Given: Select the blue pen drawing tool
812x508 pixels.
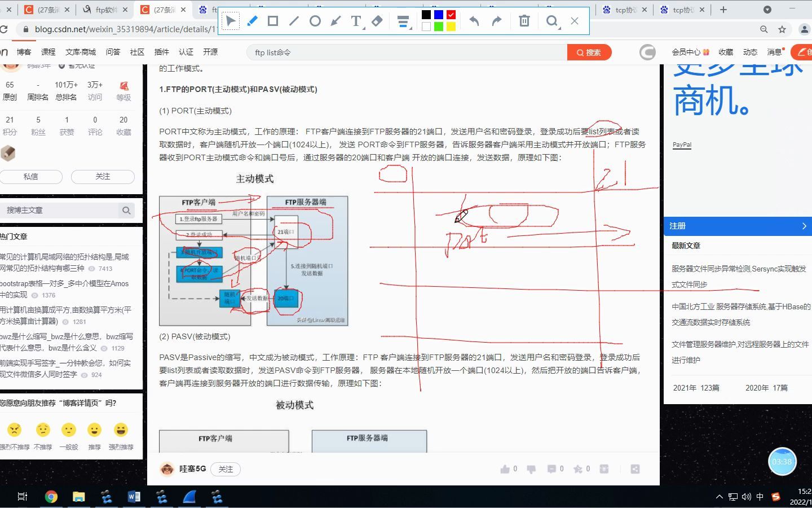Looking at the screenshot, I should pos(252,21).
